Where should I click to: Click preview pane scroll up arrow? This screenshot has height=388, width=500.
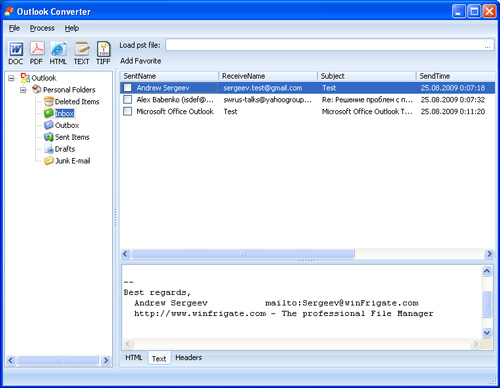487,271
